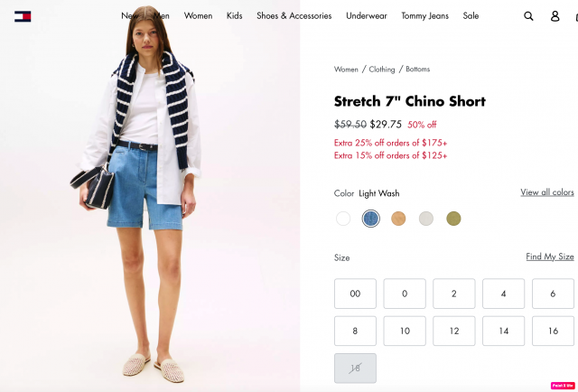
Task: Go home via Tommy Hilfiger flag logo
Action: (x=23, y=16)
